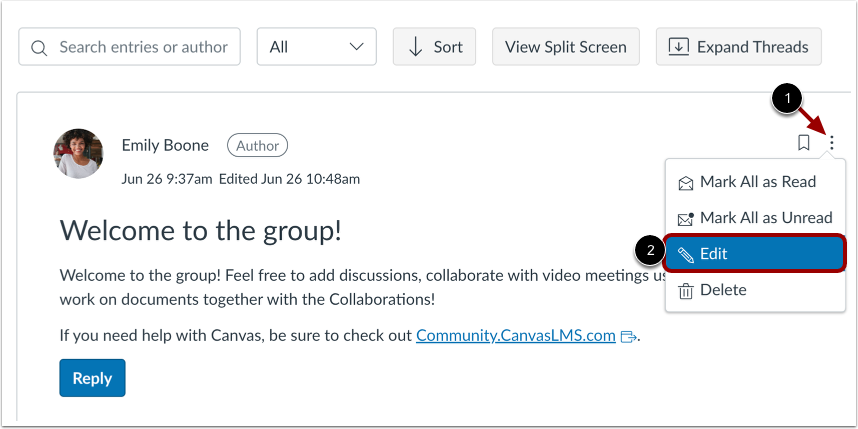Click the trash can icon beside Delete

686,291
